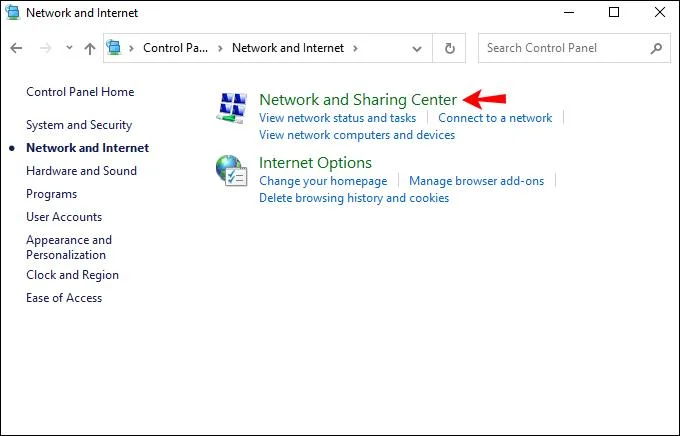The width and height of the screenshot is (680, 436).
Task: Click the Control Panel address bar icon
Action: tap(115, 48)
